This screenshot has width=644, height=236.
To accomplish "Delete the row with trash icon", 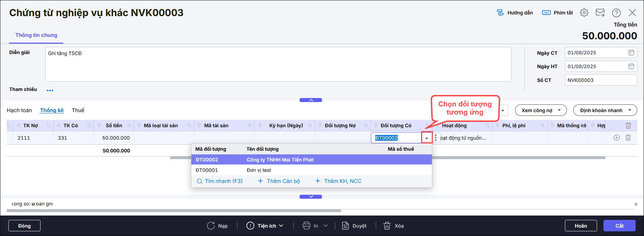I will click(x=628, y=138).
